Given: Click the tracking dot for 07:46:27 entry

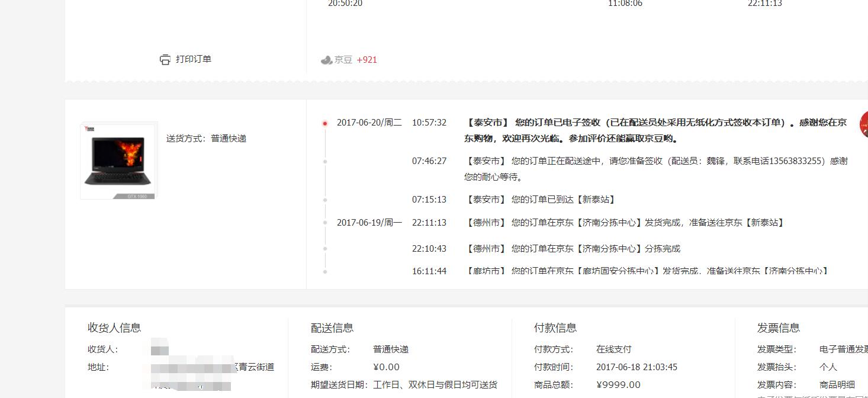Looking at the screenshot, I should tap(324, 161).
